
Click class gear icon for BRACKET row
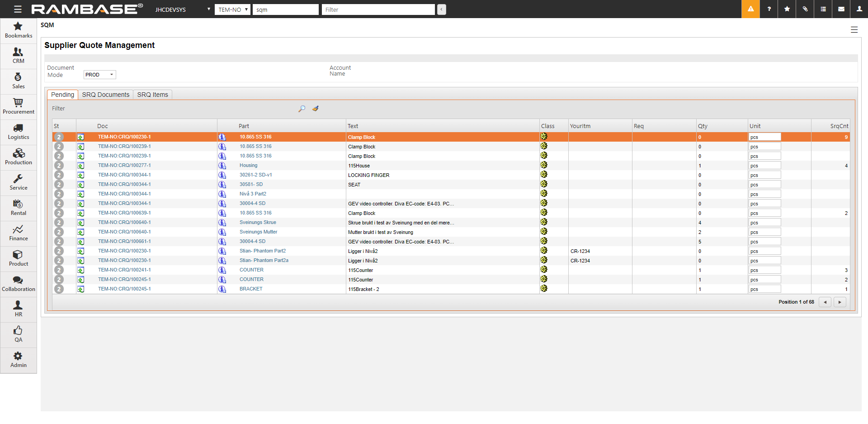coord(544,289)
